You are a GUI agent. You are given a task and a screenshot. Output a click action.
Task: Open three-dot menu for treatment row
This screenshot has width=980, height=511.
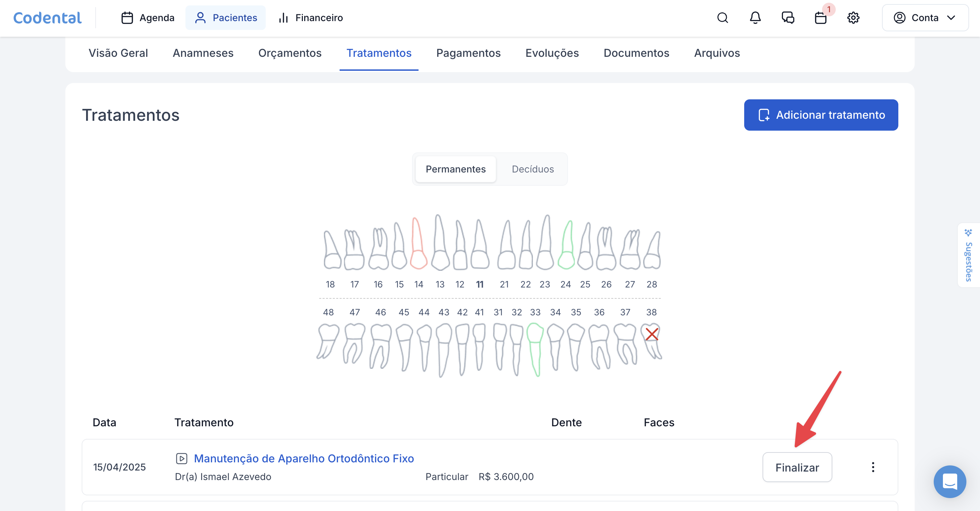tap(873, 467)
